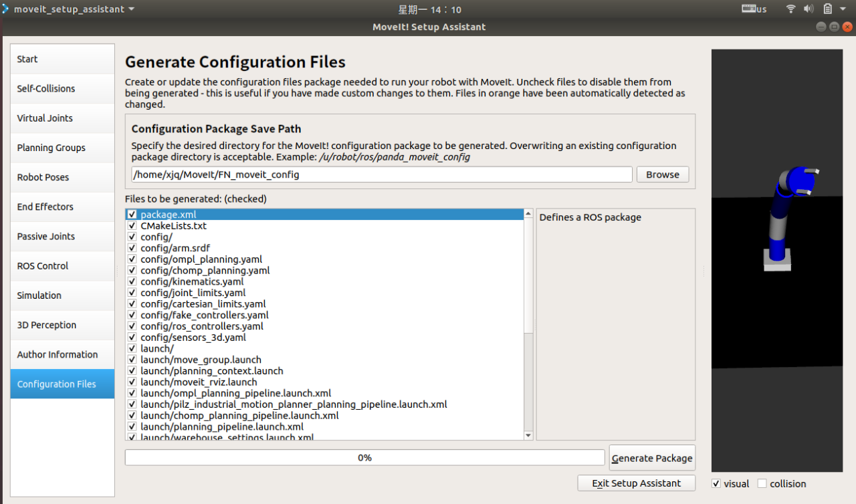Toggle the visual display checkbox
Viewport: 856px width, 504px height.
(x=716, y=483)
